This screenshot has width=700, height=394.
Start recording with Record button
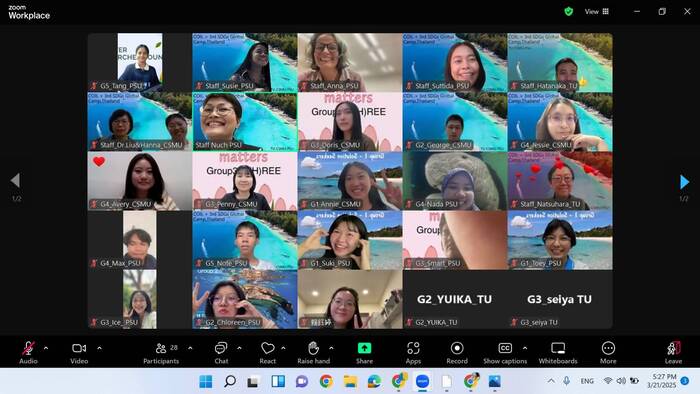[457, 353]
